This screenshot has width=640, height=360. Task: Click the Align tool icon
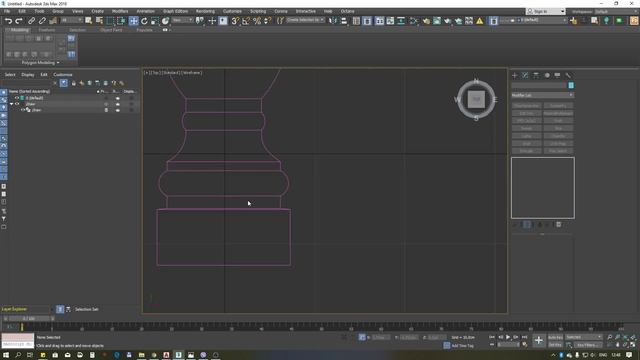(x=344, y=21)
